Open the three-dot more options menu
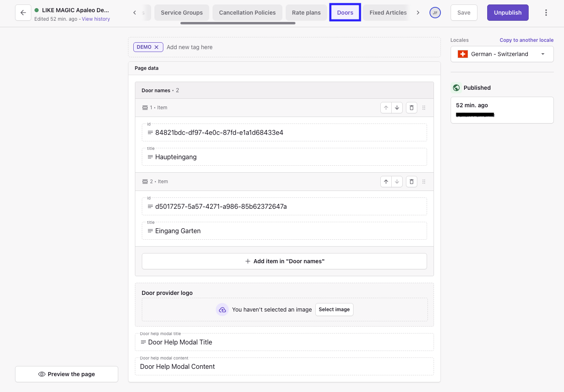Image resolution: width=564 pixels, height=392 pixels. pyautogui.click(x=546, y=13)
